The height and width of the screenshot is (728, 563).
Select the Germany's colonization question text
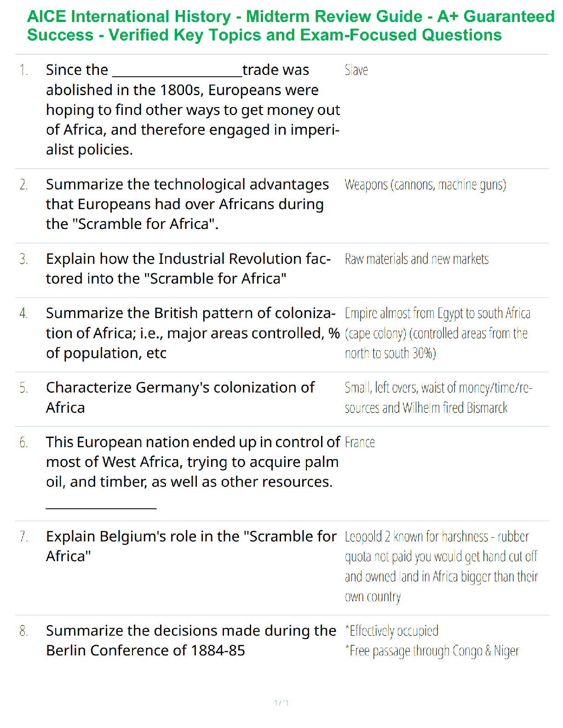pyautogui.click(x=179, y=398)
